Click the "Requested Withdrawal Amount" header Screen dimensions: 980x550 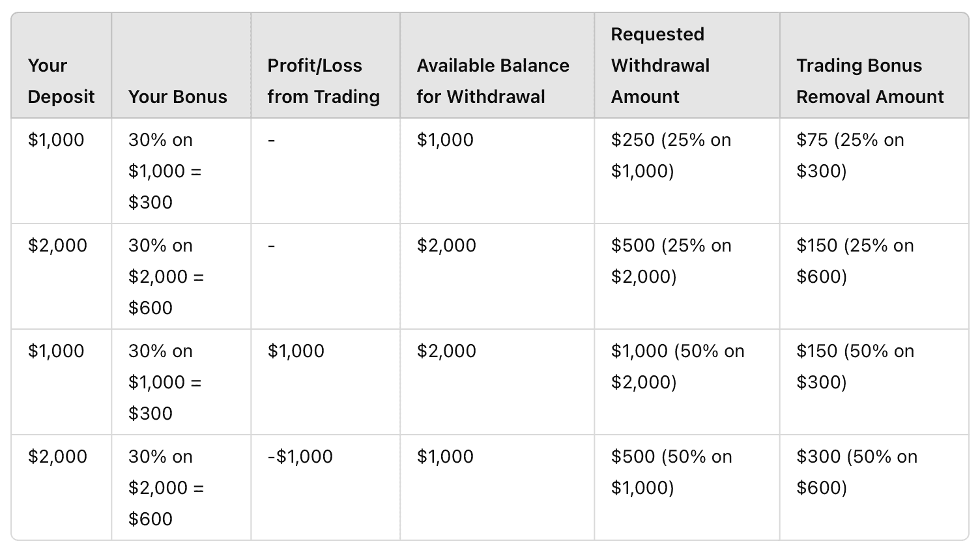click(660, 65)
